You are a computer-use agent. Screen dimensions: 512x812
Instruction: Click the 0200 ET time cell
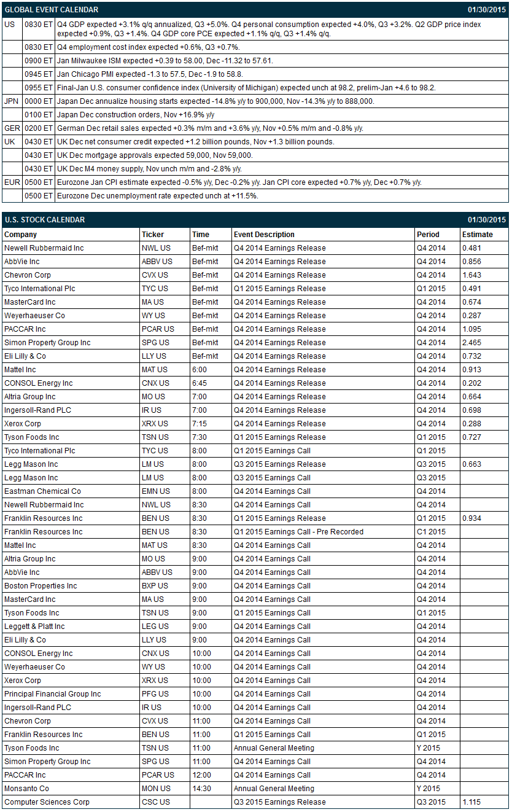point(39,128)
